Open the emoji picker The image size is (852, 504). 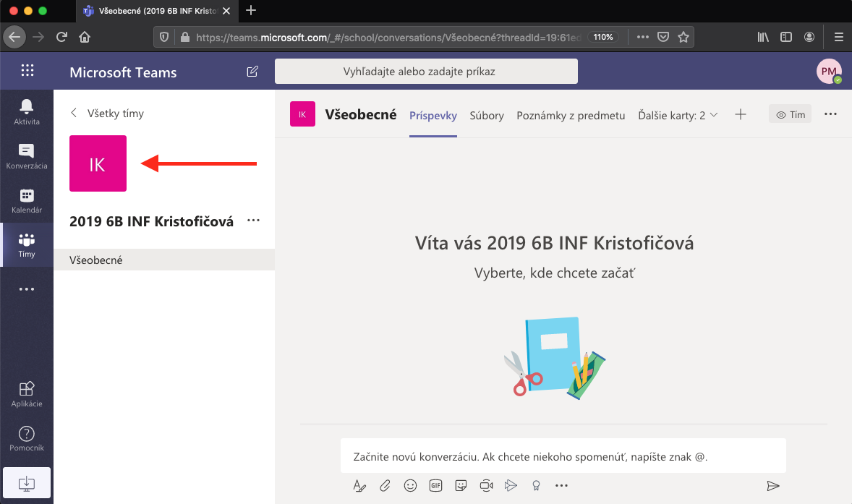(x=410, y=485)
